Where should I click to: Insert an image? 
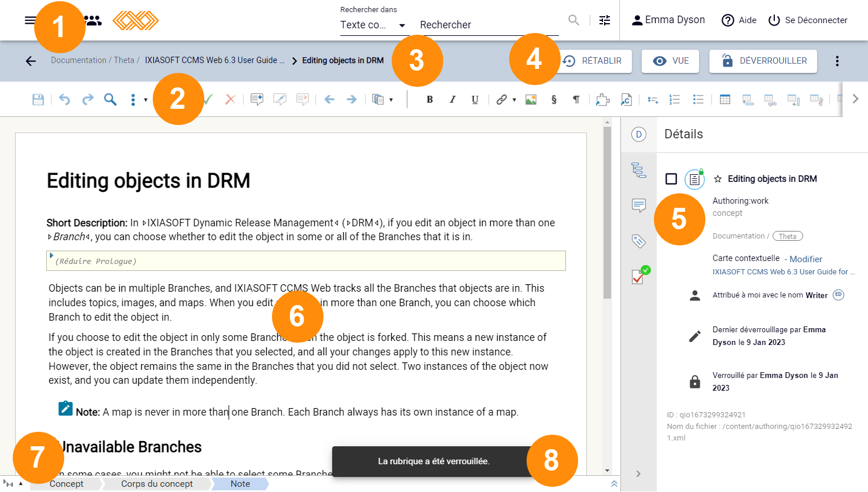pyautogui.click(x=531, y=100)
